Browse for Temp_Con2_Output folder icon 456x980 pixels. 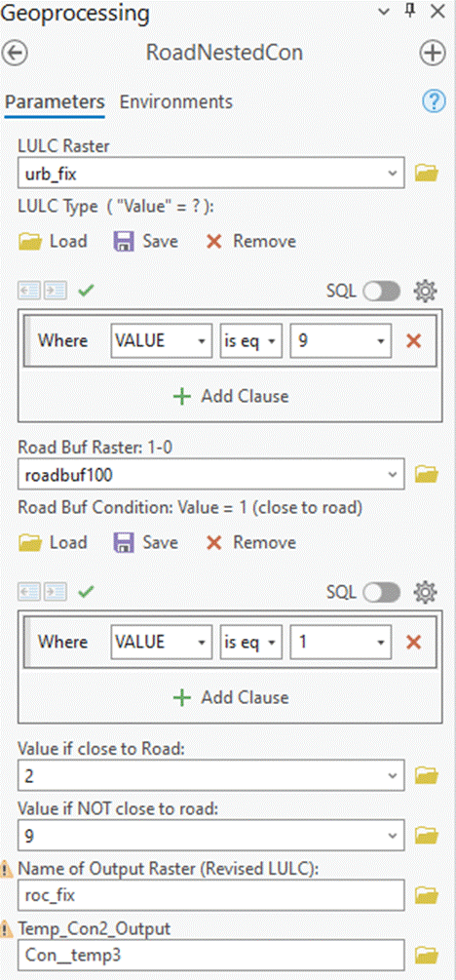coord(428,955)
